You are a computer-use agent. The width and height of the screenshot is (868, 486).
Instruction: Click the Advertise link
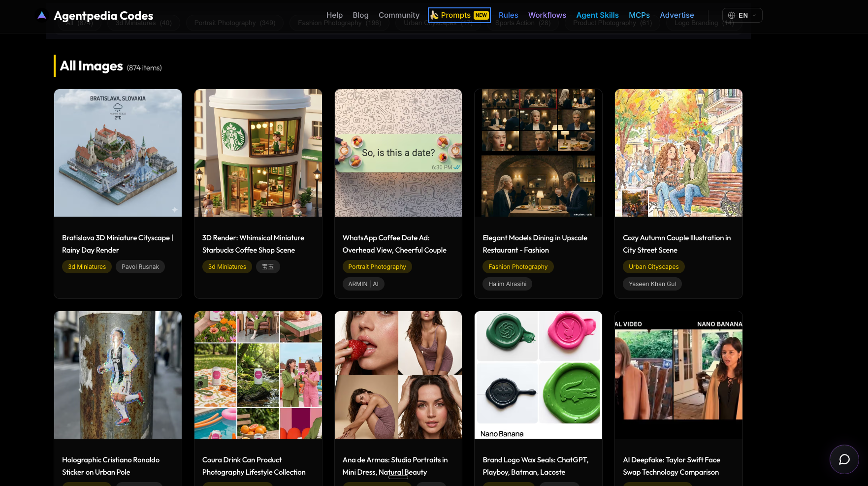(x=676, y=15)
